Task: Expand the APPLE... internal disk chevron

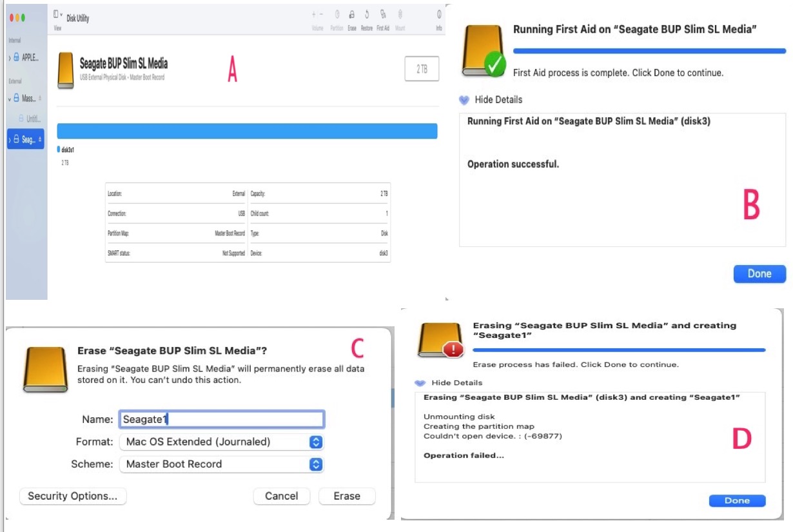Action: coord(10,58)
